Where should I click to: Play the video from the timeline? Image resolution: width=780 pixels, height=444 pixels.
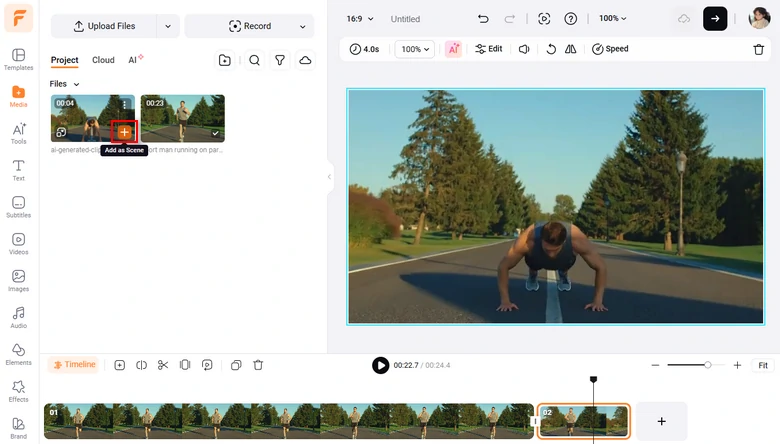[x=381, y=365]
